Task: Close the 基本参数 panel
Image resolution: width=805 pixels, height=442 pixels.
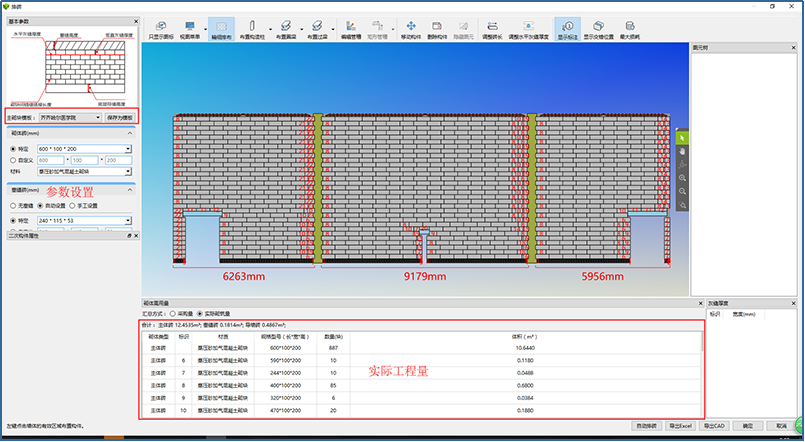Action: (x=136, y=22)
